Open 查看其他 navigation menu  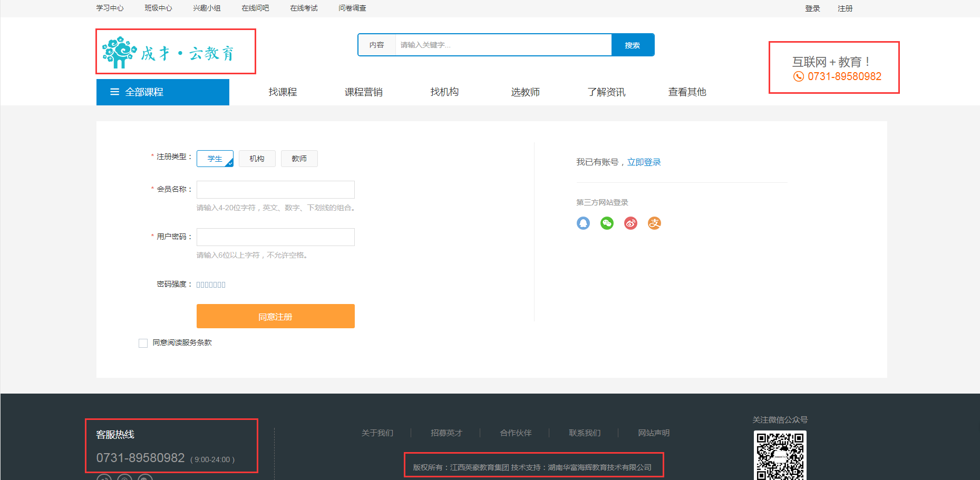coord(687,92)
